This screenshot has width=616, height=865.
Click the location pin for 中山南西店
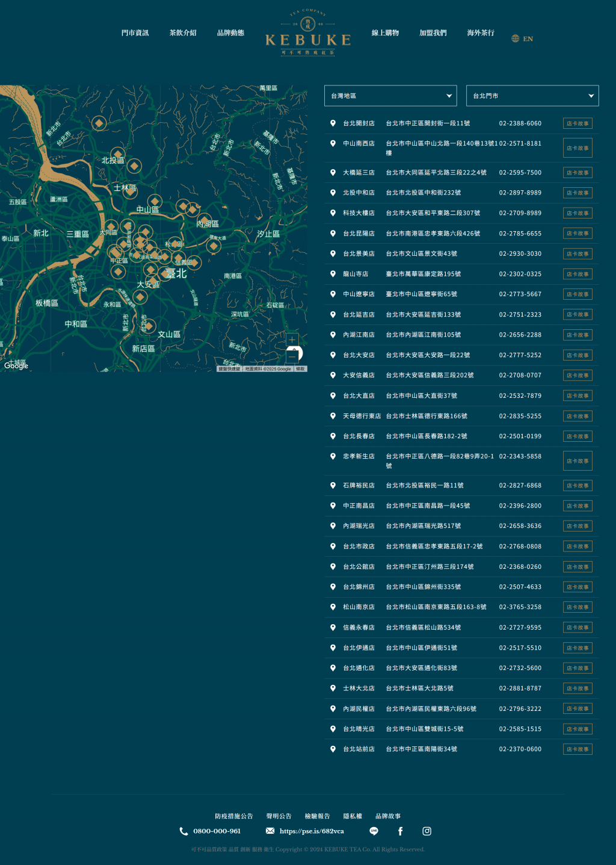click(333, 143)
